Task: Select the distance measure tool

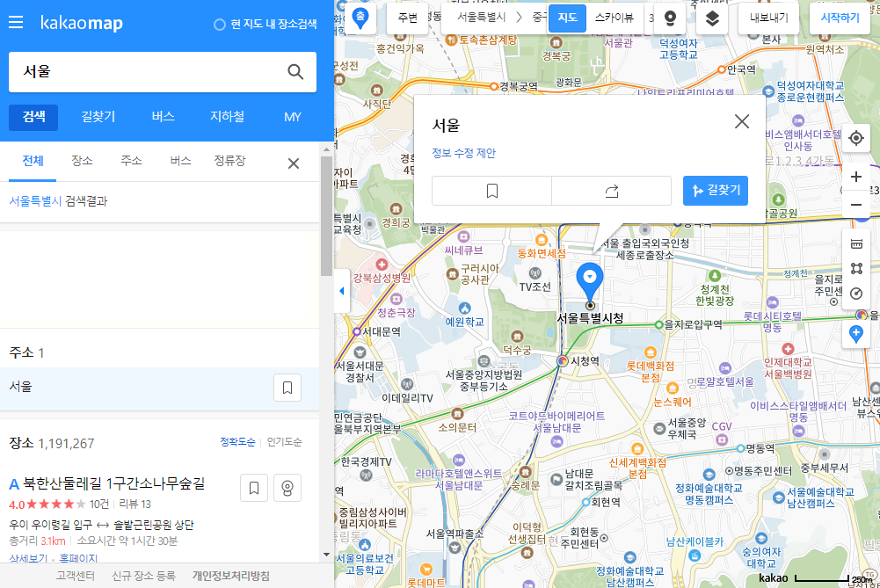Action: (x=856, y=243)
